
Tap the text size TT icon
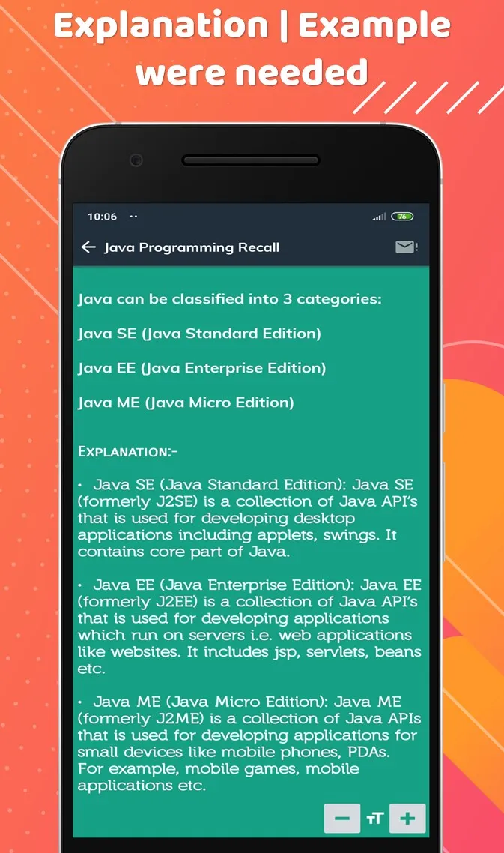click(x=375, y=818)
